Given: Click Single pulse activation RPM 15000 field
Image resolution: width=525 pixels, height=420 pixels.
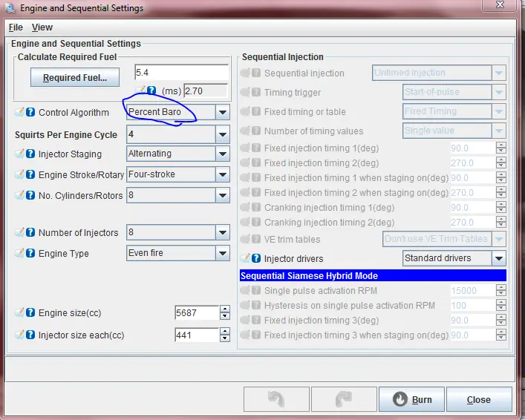Looking at the screenshot, I should click(x=473, y=290).
